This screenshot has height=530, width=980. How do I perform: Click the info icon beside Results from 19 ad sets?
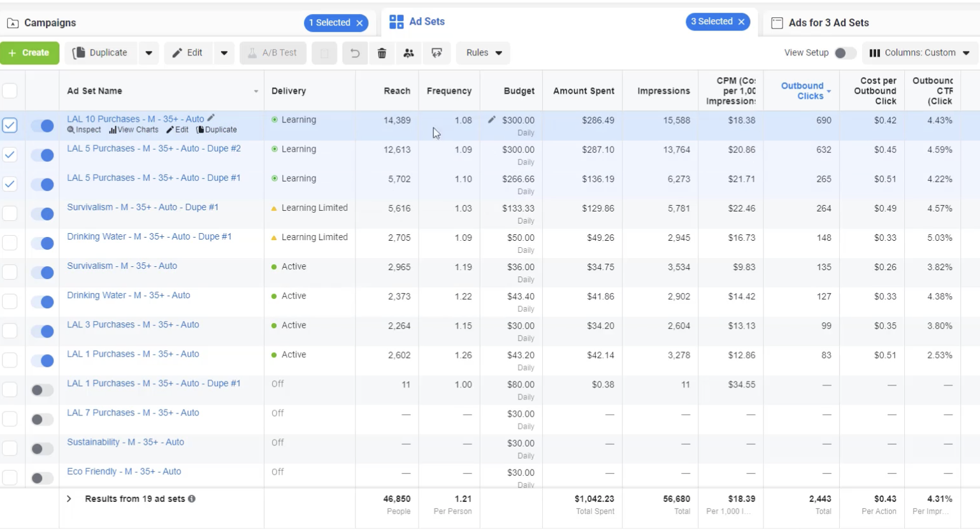point(192,499)
